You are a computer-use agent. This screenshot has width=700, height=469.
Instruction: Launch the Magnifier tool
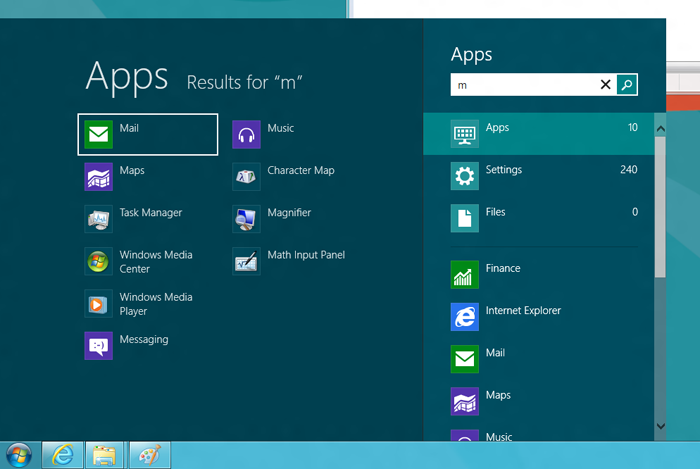click(x=246, y=219)
